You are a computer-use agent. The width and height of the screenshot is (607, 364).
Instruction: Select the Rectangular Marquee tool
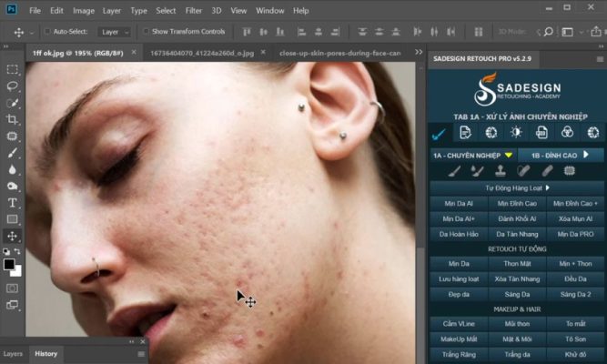click(12, 70)
